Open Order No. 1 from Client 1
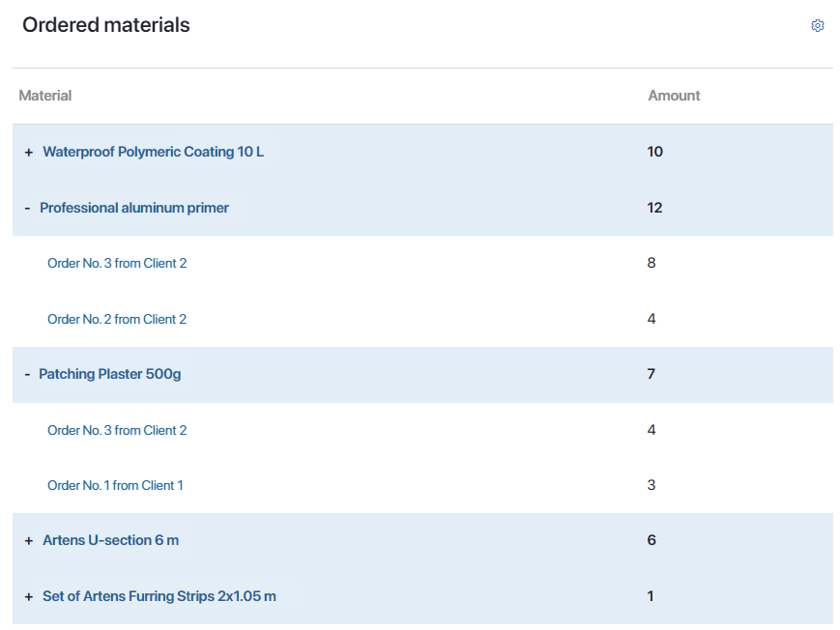This screenshot has height=630, width=840. coord(115,485)
